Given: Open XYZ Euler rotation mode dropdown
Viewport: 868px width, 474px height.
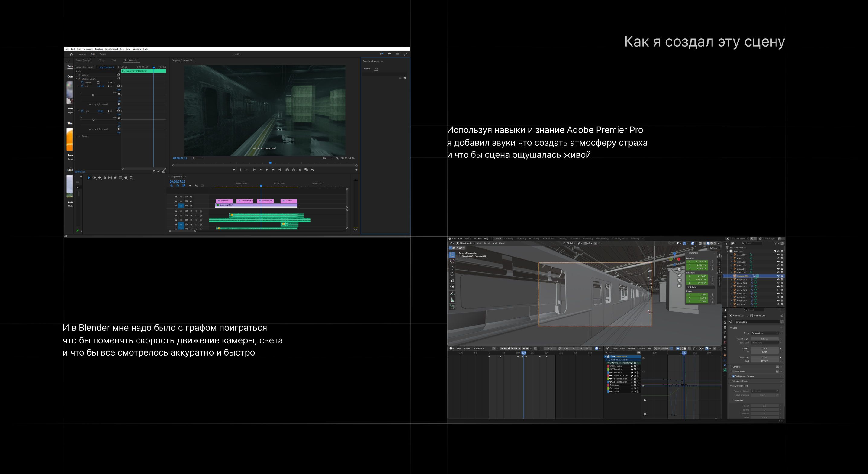Looking at the screenshot, I should 701,287.
